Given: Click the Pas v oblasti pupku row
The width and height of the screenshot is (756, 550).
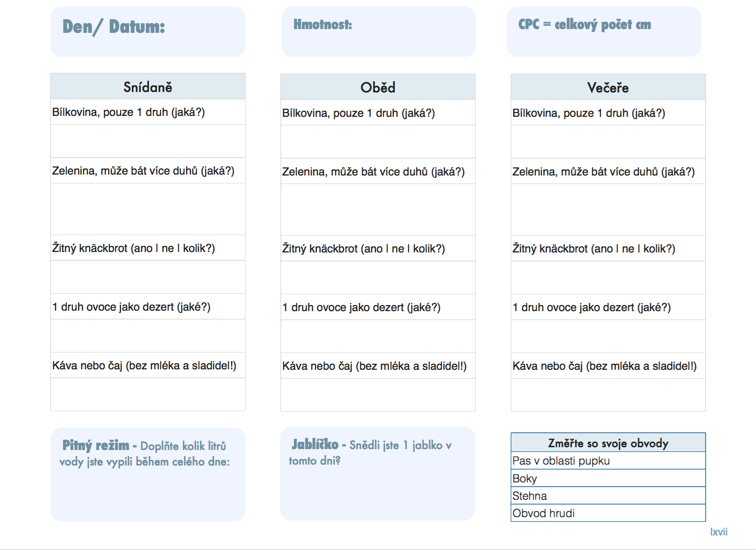Looking at the screenshot, I should [608, 461].
